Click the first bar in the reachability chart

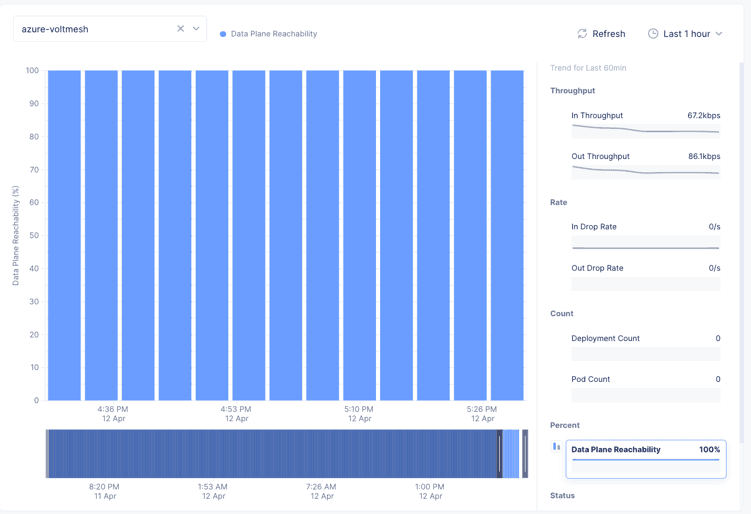point(64,235)
